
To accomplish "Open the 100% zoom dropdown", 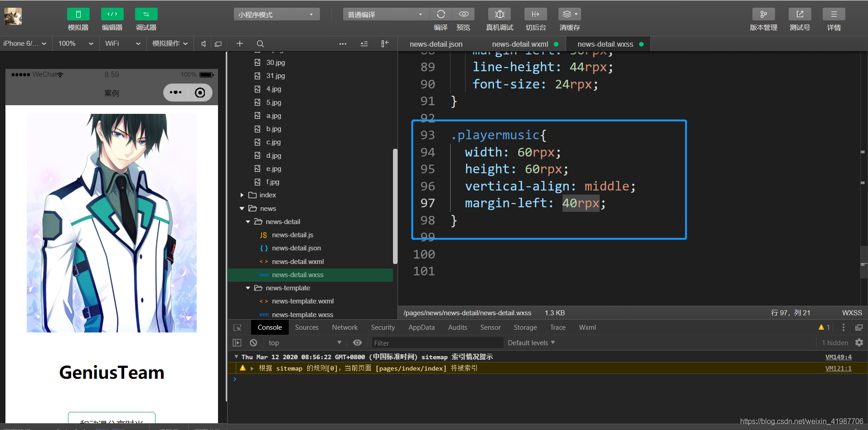I will (75, 44).
